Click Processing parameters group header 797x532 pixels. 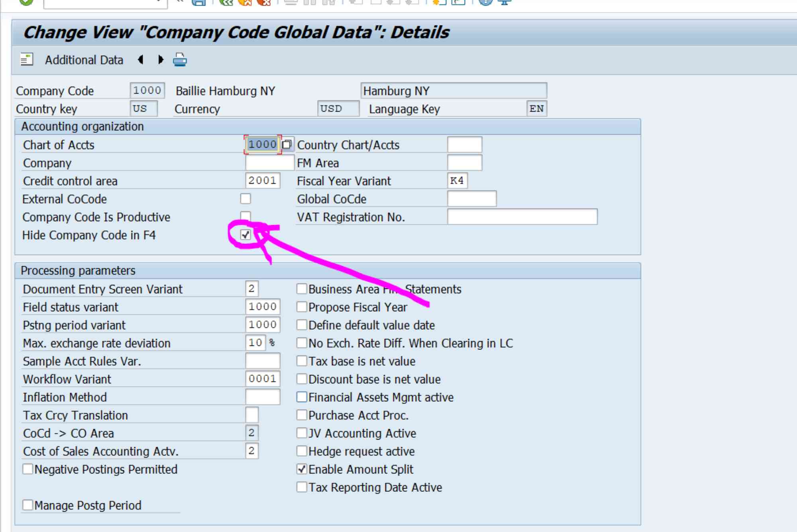click(x=328, y=271)
